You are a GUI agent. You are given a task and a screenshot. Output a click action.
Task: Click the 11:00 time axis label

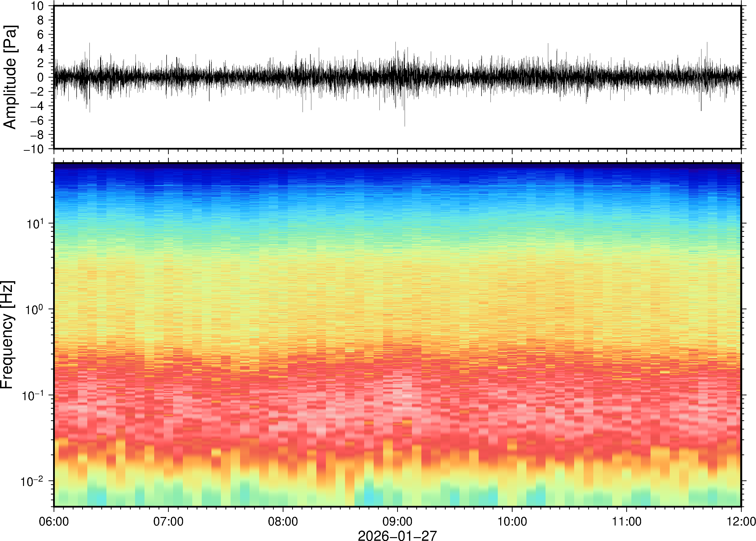coord(626,521)
